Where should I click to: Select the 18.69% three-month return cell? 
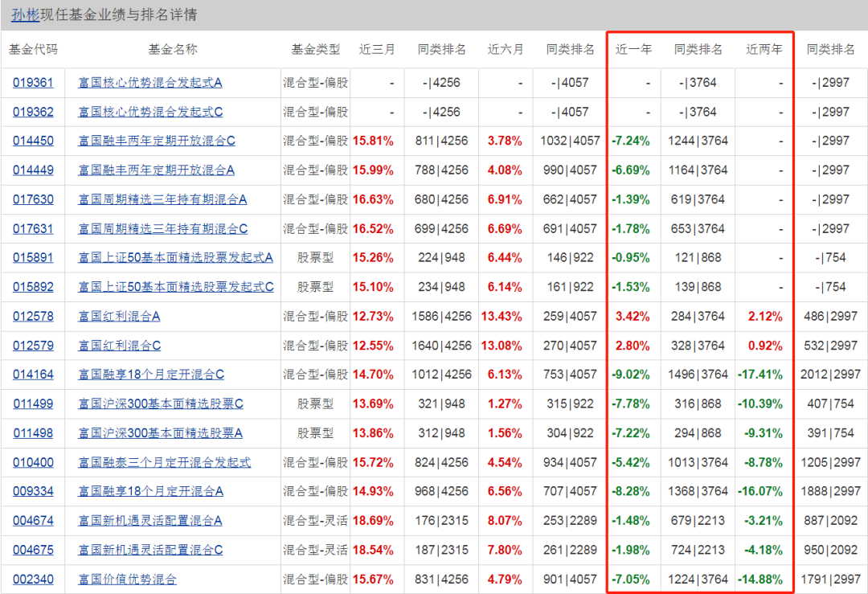coord(373,520)
